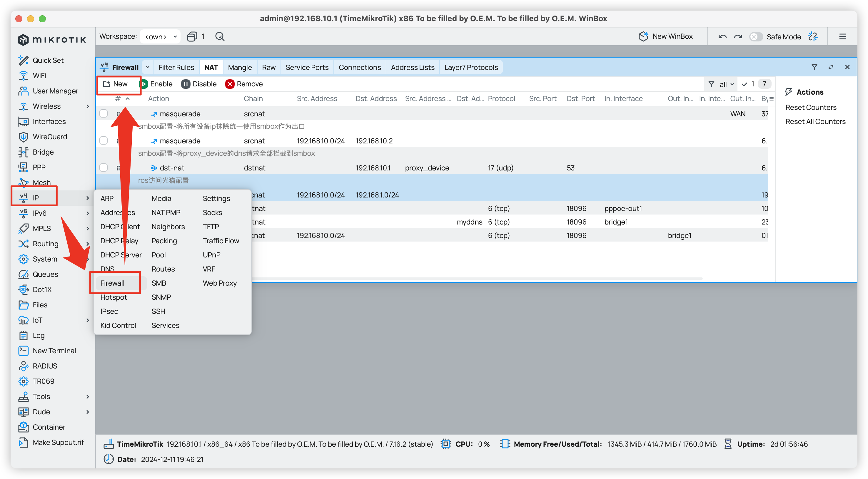The width and height of the screenshot is (868, 479).
Task: Click the filter funnel in Firewall title bar
Action: pos(814,67)
